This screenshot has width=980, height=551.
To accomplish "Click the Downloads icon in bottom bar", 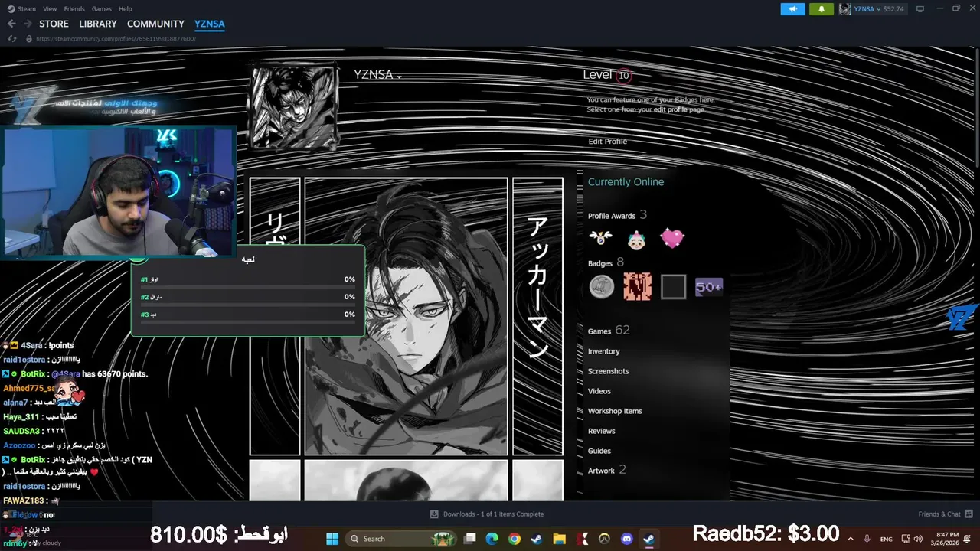I will pos(434,514).
